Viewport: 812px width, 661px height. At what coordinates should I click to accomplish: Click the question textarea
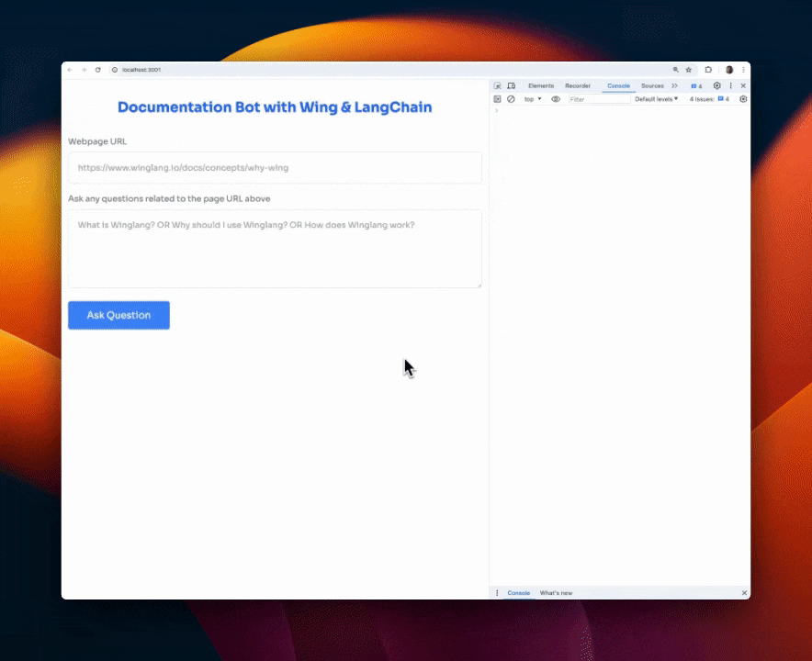point(275,249)
